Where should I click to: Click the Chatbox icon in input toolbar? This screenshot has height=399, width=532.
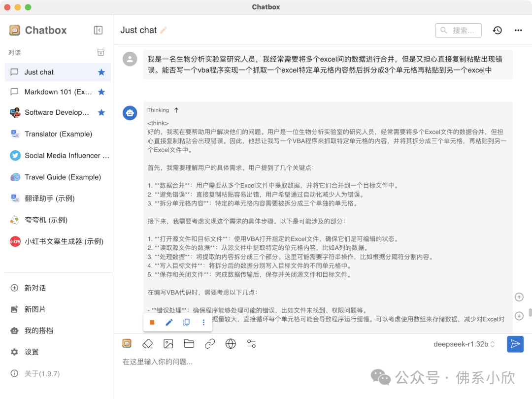(127, 344)
